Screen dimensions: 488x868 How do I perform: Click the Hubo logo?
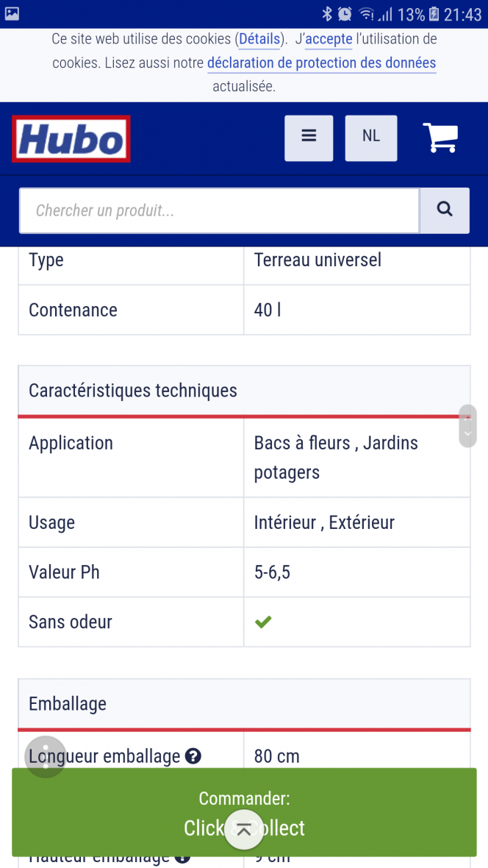coord(71,139)
